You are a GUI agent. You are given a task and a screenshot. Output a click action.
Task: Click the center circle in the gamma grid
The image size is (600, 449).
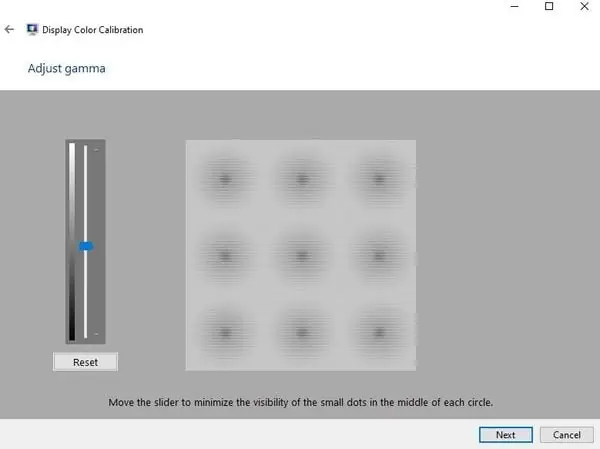[x=302, y=255]
